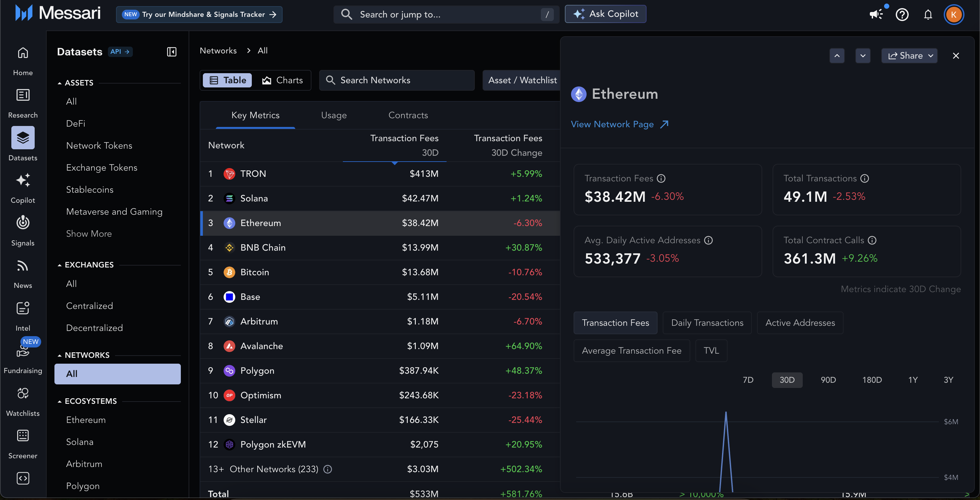Open the Watchlists sidebar icon
This screenshot has width=980, height=500.
[x=23, y=393]
